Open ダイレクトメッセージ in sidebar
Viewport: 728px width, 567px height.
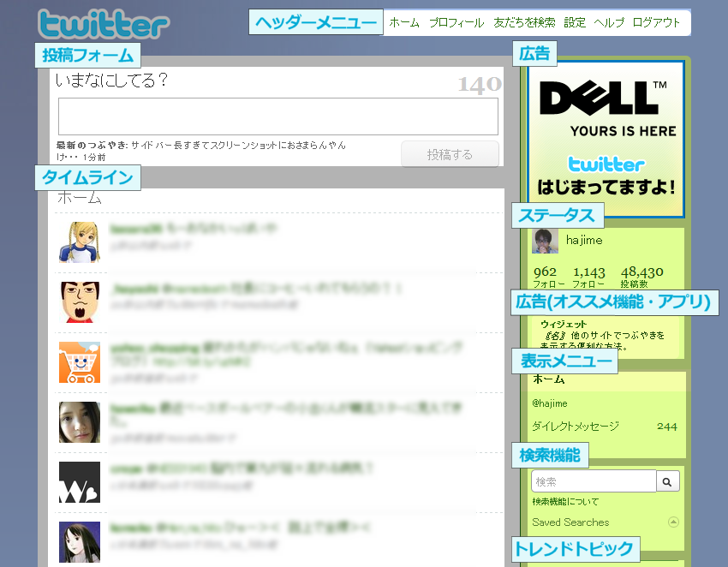pyautogui.click(x=576, y=426)
